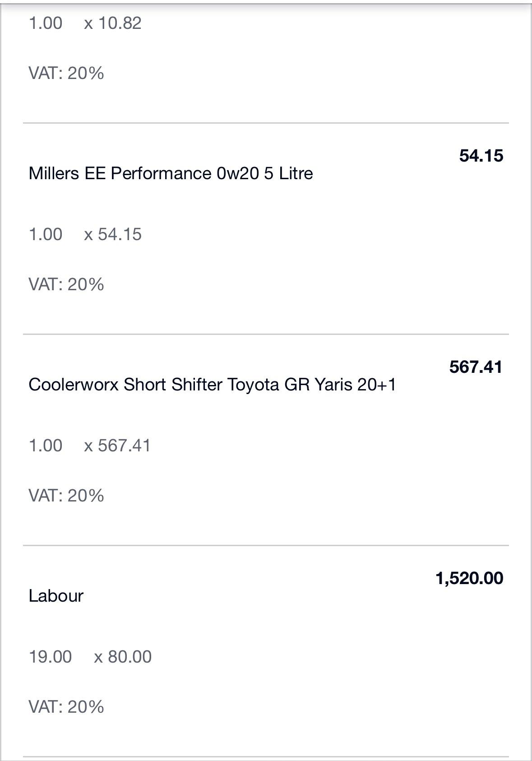Screen dimensions: 532x761
Task: Select the Millers EE Performance 0w20 item name
Action: pyautogui.click(x=171, y=173)
